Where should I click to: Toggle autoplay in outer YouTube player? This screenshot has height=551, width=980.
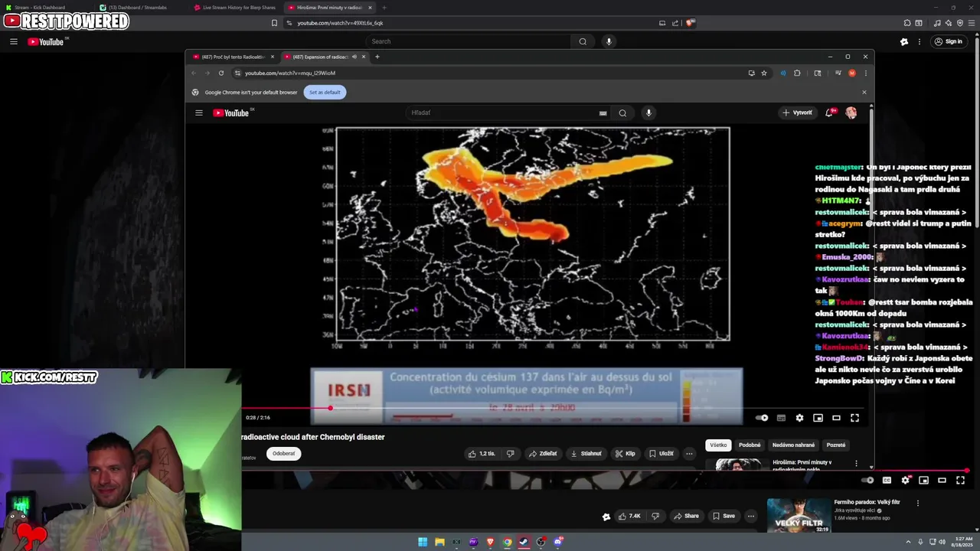coord(867,480)
